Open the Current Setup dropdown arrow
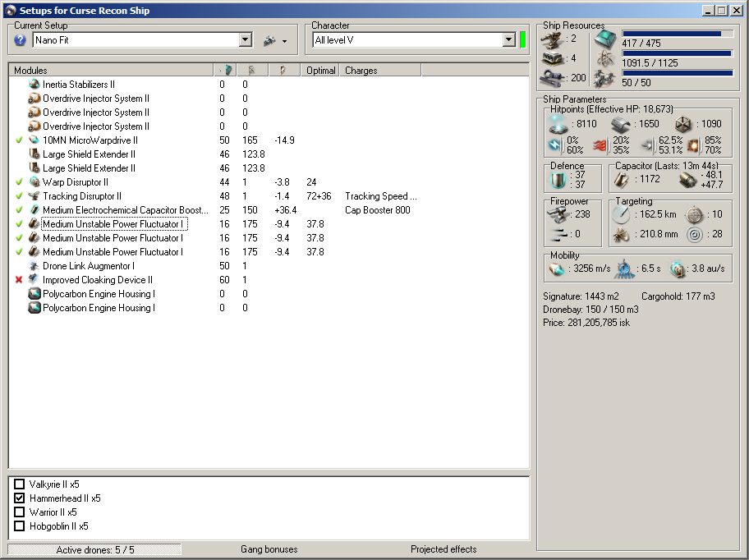The image size is (749, 560). point(246,39)
